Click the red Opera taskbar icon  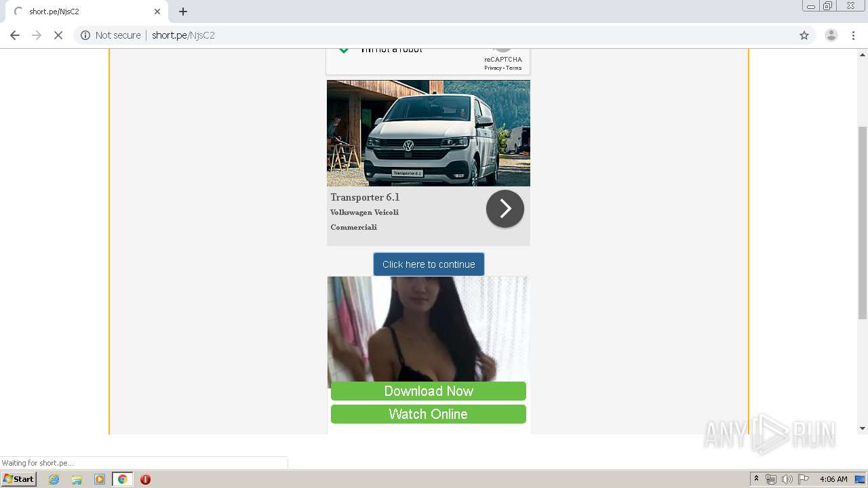coord(145,479)
